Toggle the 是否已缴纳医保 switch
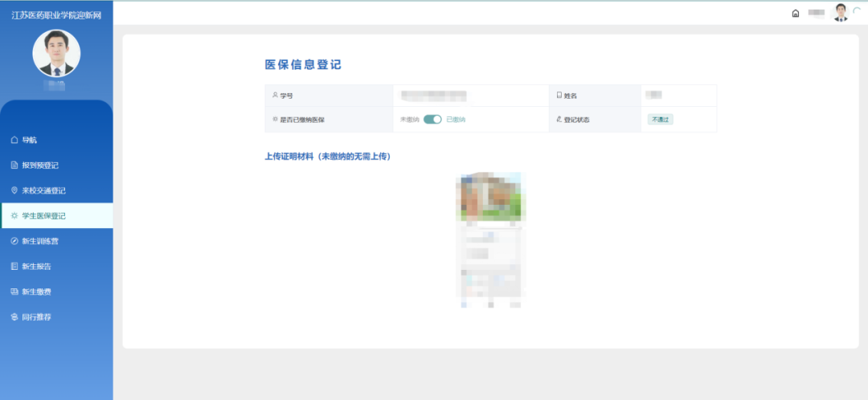 [432, 119]
